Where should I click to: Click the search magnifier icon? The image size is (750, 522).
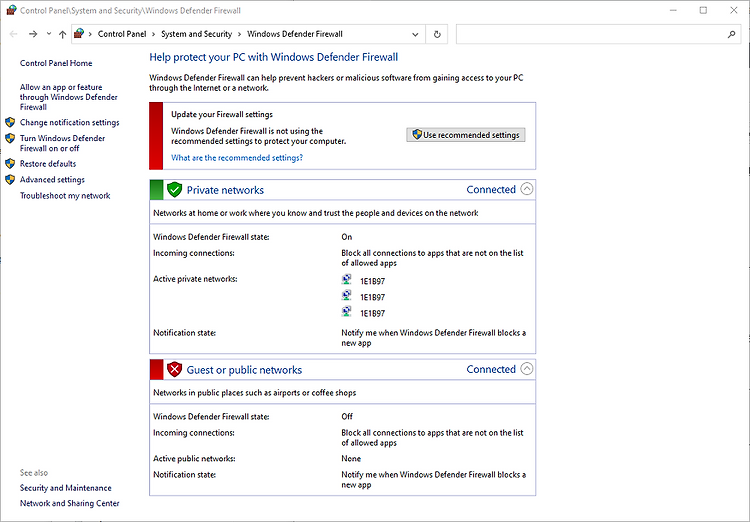pyautogui.click(x=731, y=34)
